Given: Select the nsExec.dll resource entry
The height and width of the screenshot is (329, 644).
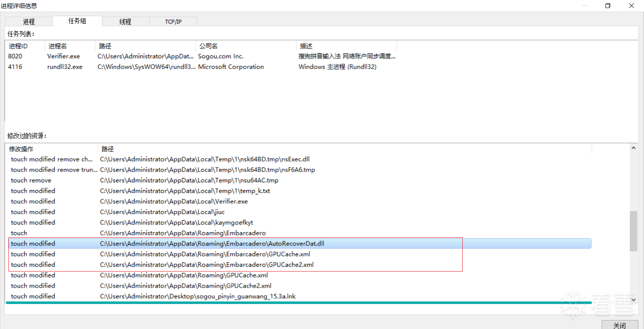Looking at the screenshot, I should click(205, 159).
